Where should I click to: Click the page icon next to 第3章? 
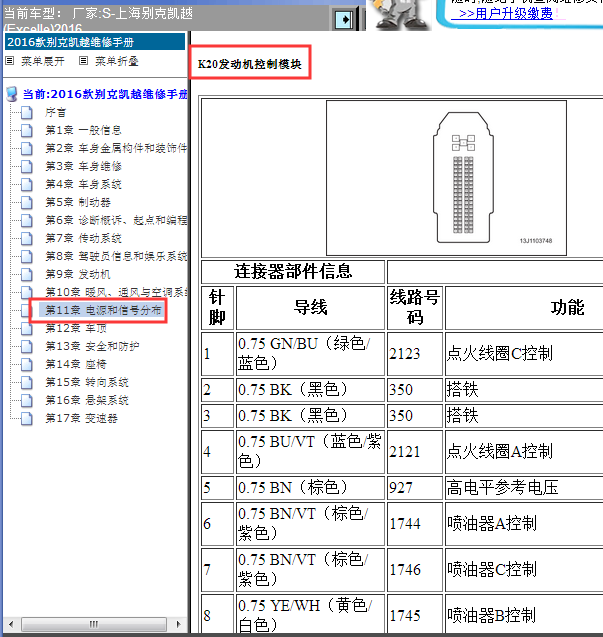coord(27,166)
